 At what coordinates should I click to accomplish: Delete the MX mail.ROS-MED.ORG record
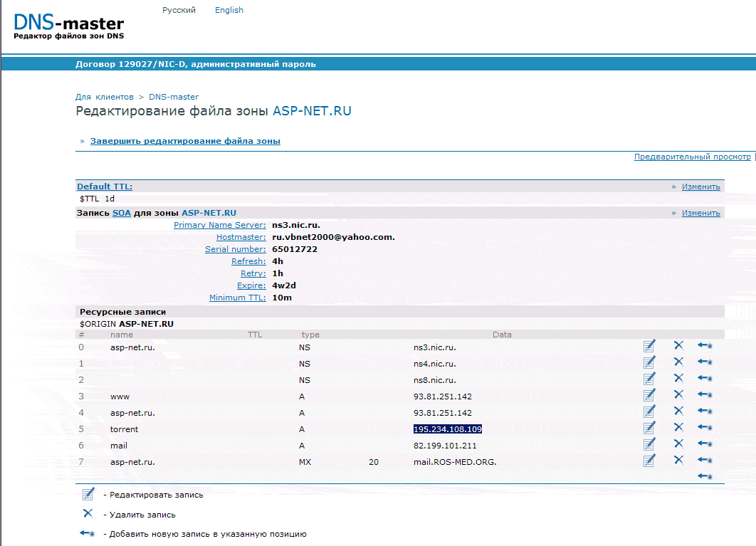pos(678,460)
